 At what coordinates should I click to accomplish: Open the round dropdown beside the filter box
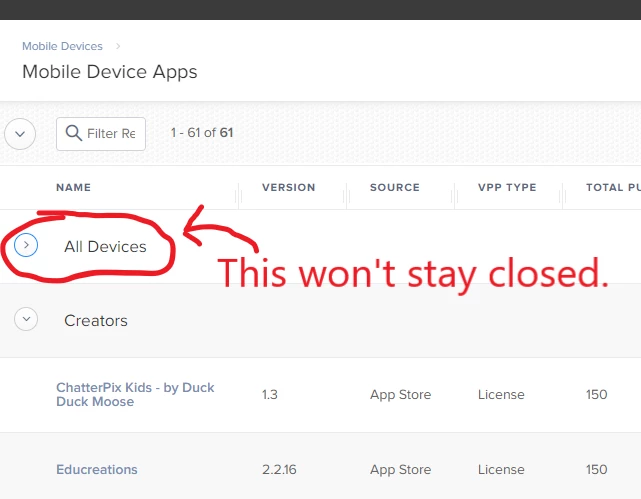(x=20, y=134)
